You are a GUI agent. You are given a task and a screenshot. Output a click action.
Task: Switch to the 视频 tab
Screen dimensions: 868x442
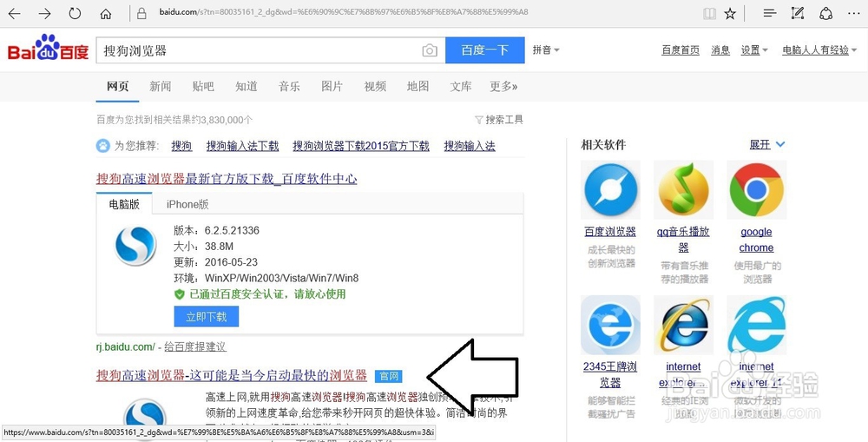point(375,86)
